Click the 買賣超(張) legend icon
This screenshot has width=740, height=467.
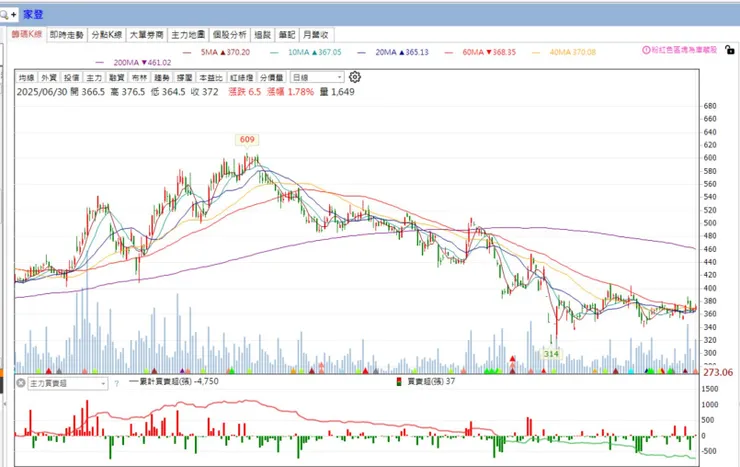(x=399, y=381)
